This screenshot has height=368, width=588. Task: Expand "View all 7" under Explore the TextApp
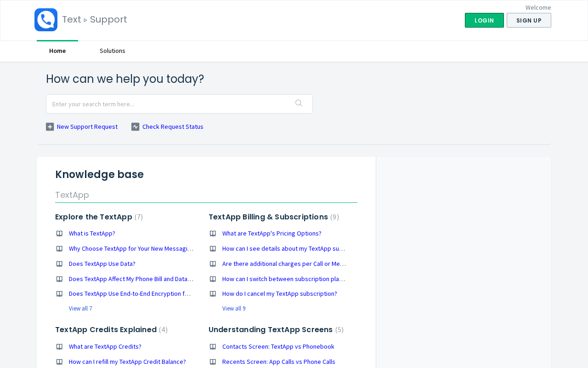[x=80, y=309]
